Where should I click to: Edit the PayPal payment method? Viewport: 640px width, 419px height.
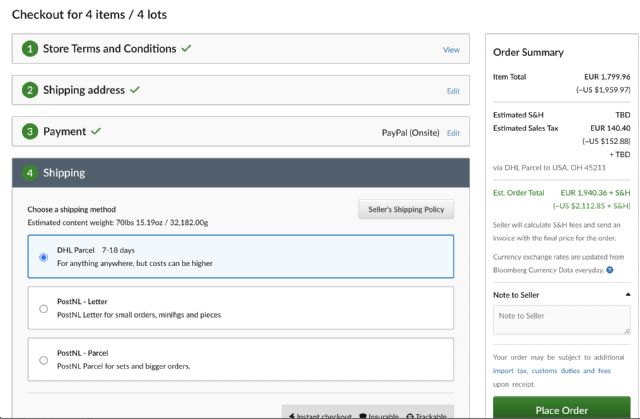pos(453,132)
